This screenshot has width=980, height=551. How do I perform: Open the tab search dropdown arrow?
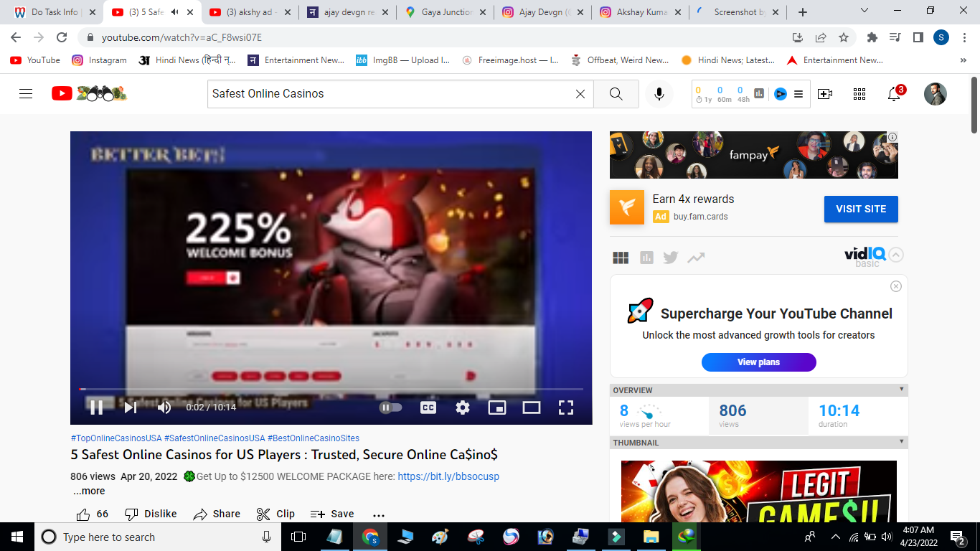(x=864, y=11)
